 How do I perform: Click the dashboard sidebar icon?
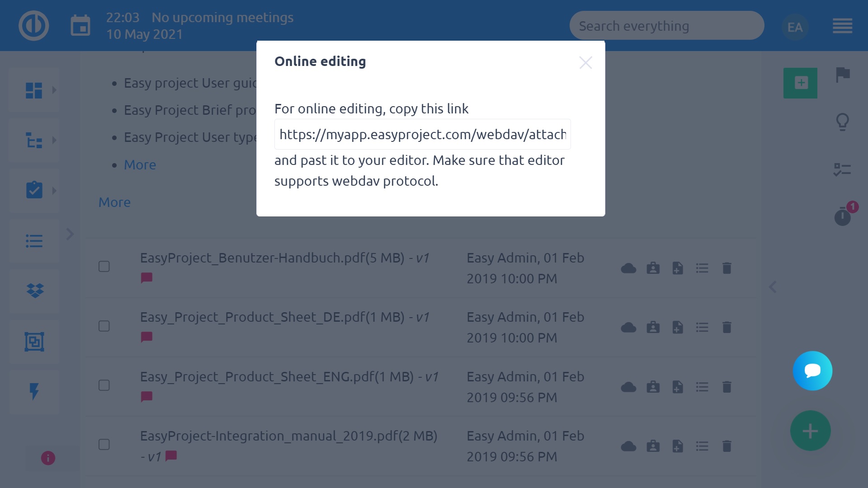tap(34, 90)
